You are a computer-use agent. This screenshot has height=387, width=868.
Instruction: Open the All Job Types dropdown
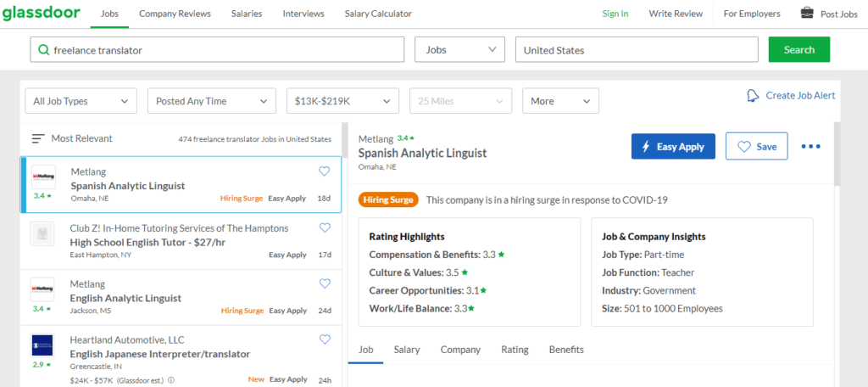pos(81,102)
